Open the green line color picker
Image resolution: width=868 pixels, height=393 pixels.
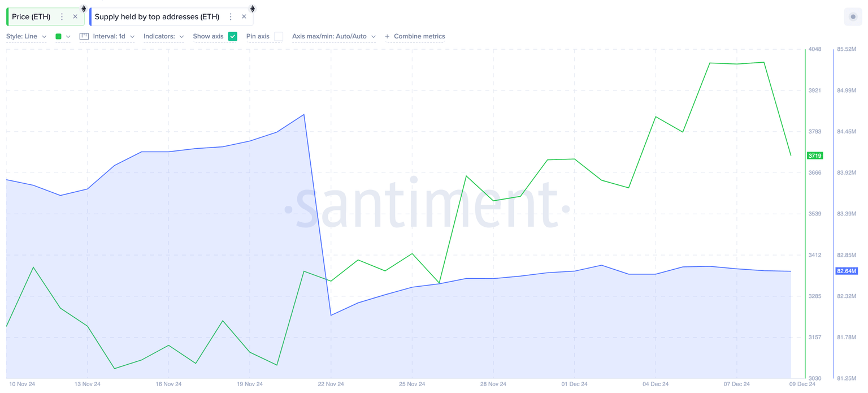[62, 36]
